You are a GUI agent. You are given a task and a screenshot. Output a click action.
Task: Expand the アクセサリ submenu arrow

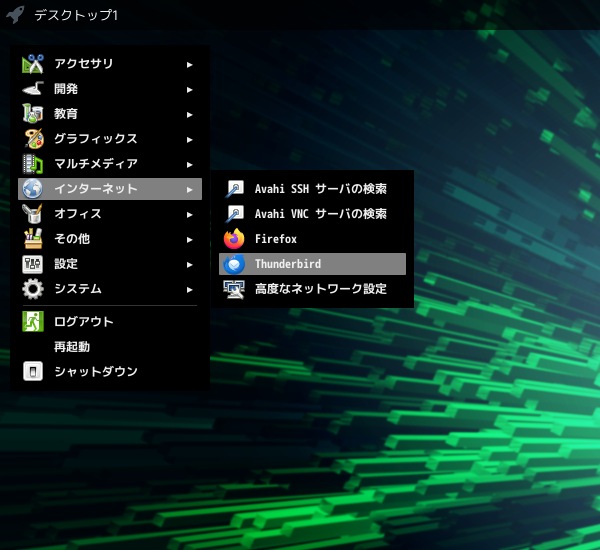189,65
